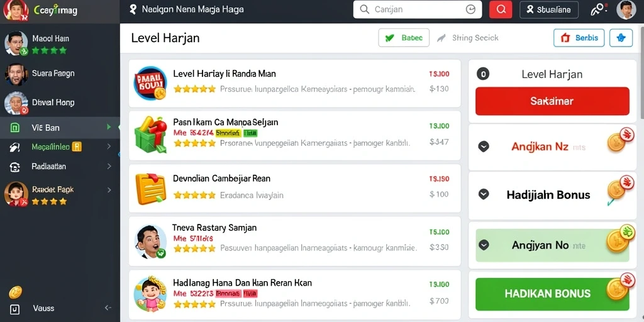
Task: Toggle the Babec checkmark button
Action: coord(404,38)
